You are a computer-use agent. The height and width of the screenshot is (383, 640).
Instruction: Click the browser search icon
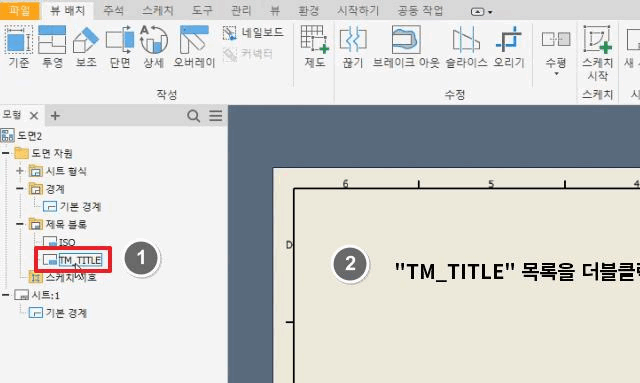click(193, 116)
